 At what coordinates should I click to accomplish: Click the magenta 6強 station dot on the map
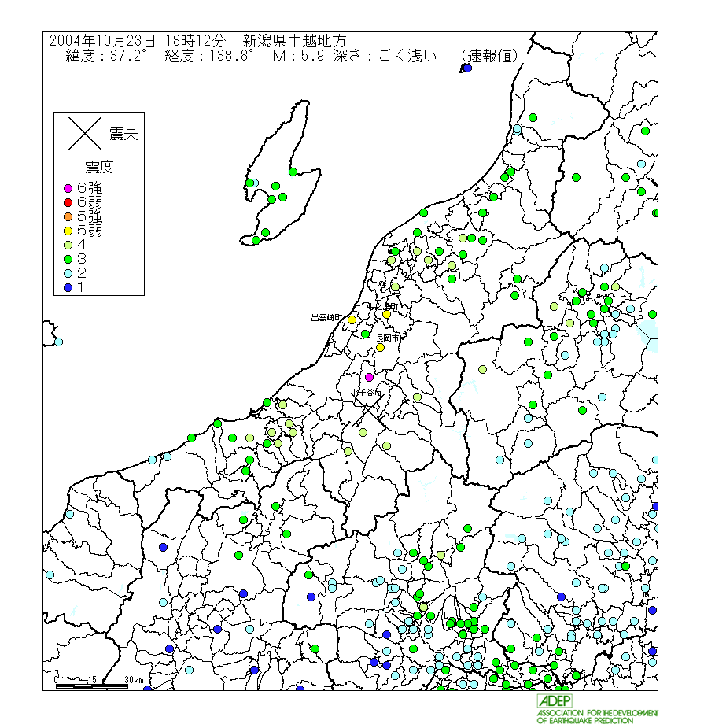pyautogui.click(x=370, y=377)
